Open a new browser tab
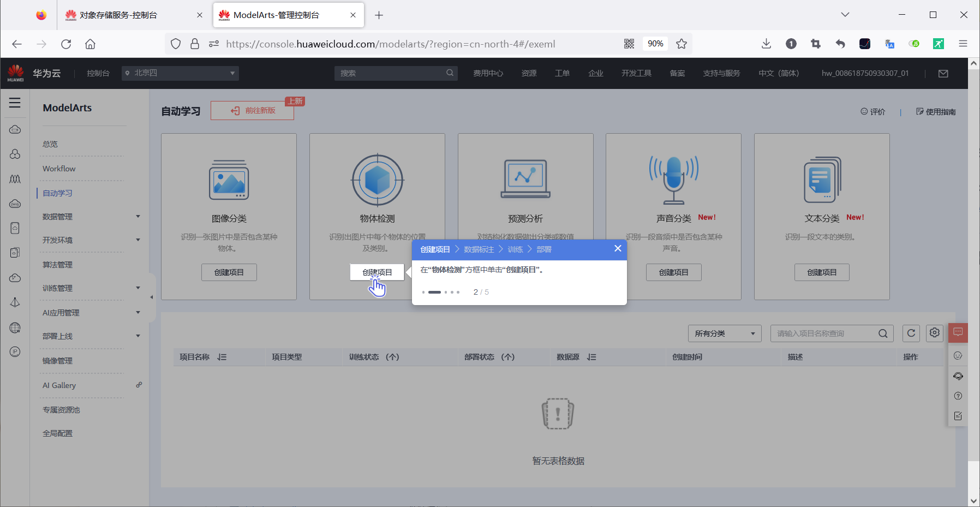The width and height of the screenshot is (980, 507). tap(379, 15)
